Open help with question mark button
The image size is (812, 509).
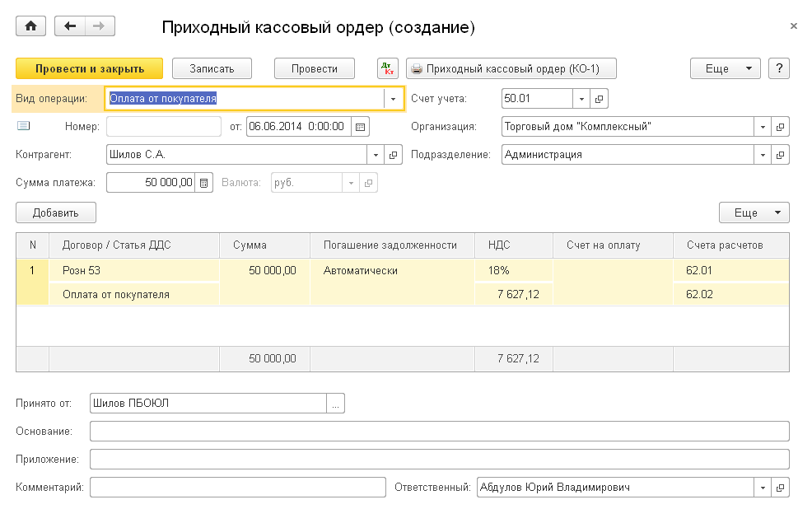click(779, 68)
